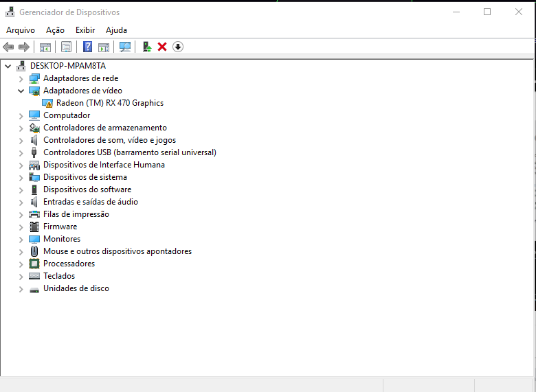The image size is (536, 392).
Task: Click Dispositivos de Interface Humana icon
Action: click(x=34, y=165)
